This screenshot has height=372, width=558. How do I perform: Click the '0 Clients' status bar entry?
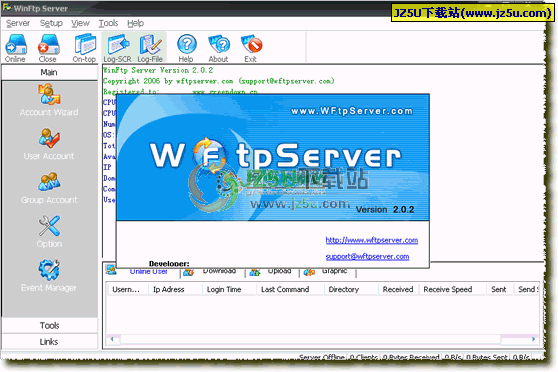coord(363,356)
